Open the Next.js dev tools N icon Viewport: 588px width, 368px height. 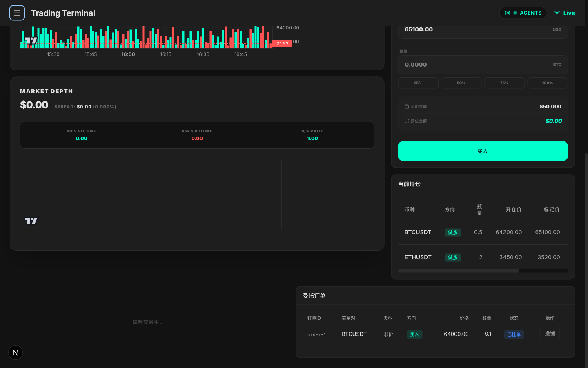coord(16,352)
